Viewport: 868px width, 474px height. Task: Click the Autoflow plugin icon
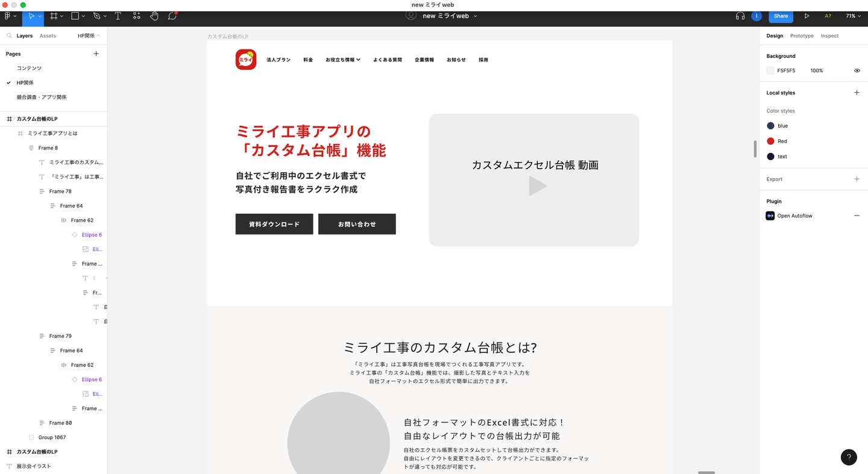tap(770, 216)
